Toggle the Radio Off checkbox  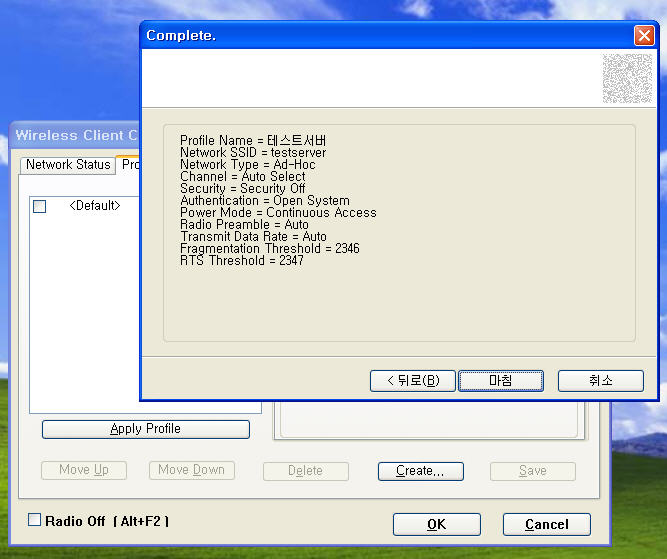tap(34, 520)
